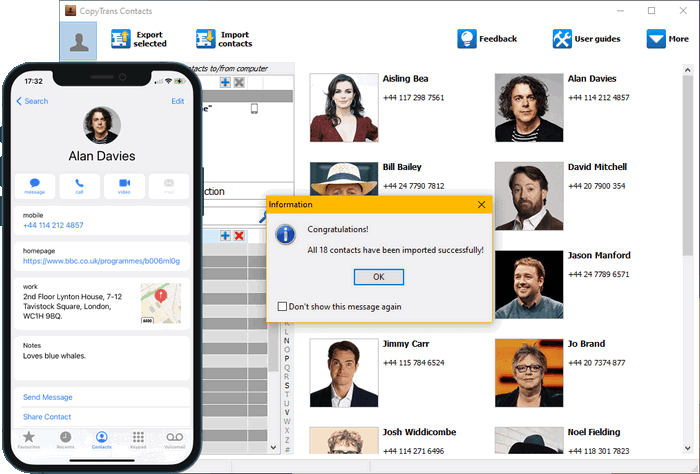Screen dimensions: 700x474
Task: Tap video button on phone
Action: tap(124, 186)
